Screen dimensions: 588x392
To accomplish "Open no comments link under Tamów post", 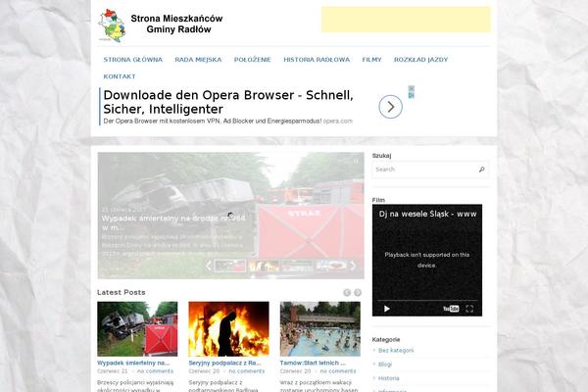I will click(x=338, y=371).
